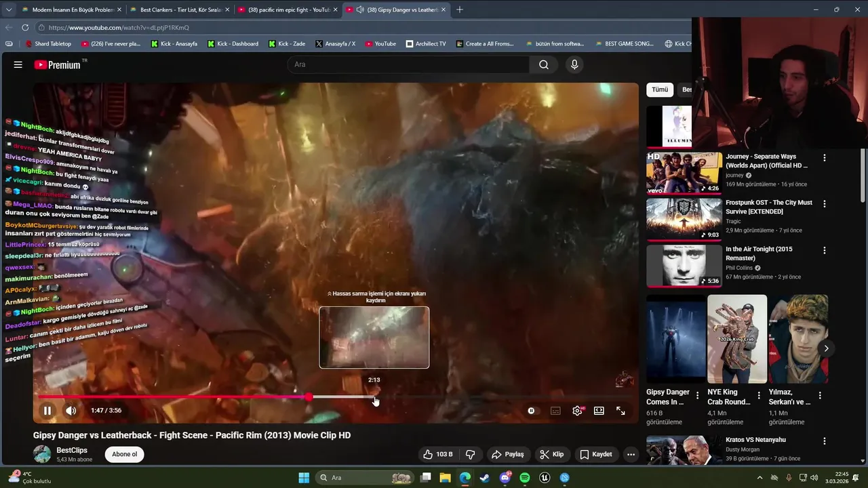
Task: Open BEST GAME SONG bookmark
Action: coord(624,43)
